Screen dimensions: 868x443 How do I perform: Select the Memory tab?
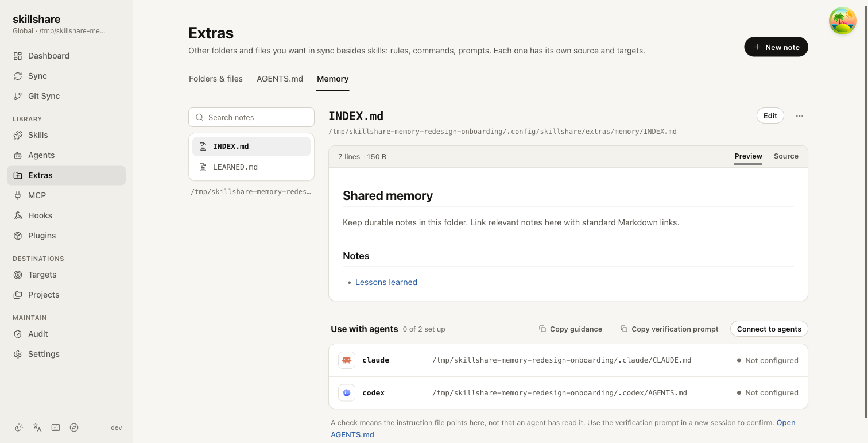click(x=333, y=79)
